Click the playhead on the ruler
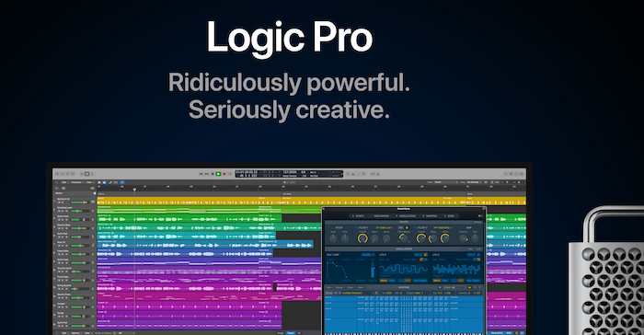644x335 pixels. pos(134,189)
